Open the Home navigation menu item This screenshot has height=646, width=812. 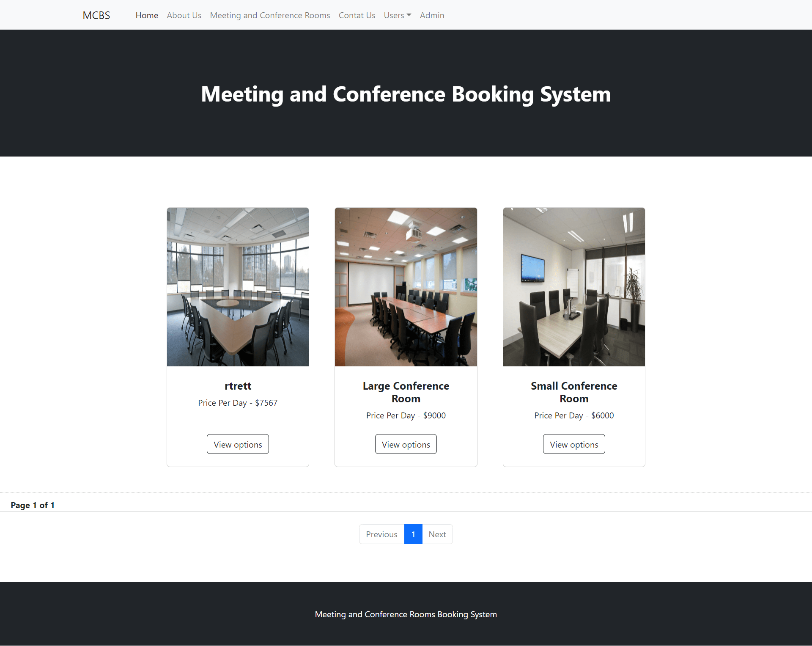click(146, 15)
